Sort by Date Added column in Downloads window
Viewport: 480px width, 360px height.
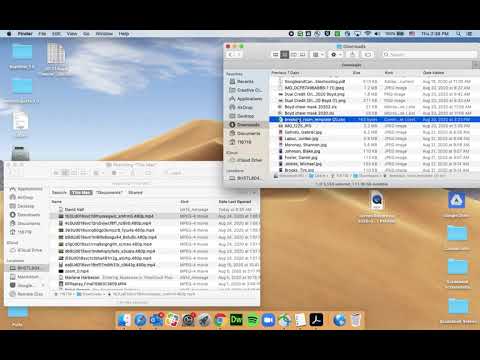coord(433,73)
